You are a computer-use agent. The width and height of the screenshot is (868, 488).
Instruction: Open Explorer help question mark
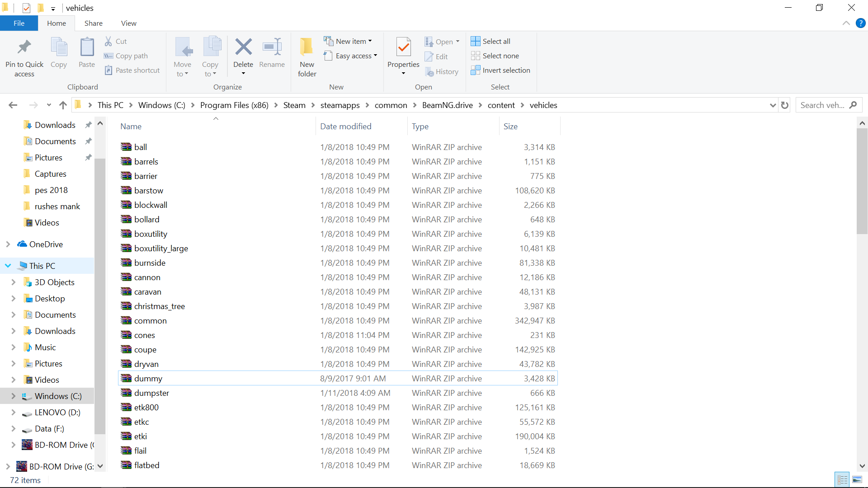click(x=861, y=23)
